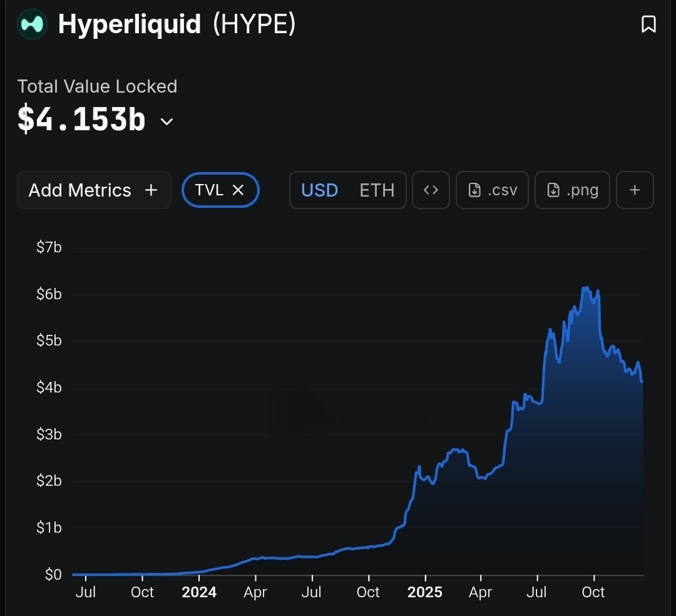Image resolution: width=676 pixels, height=616 pixels.
Task: Download chart image as .png
Action: pyautogui.click(x=572, y=190)
